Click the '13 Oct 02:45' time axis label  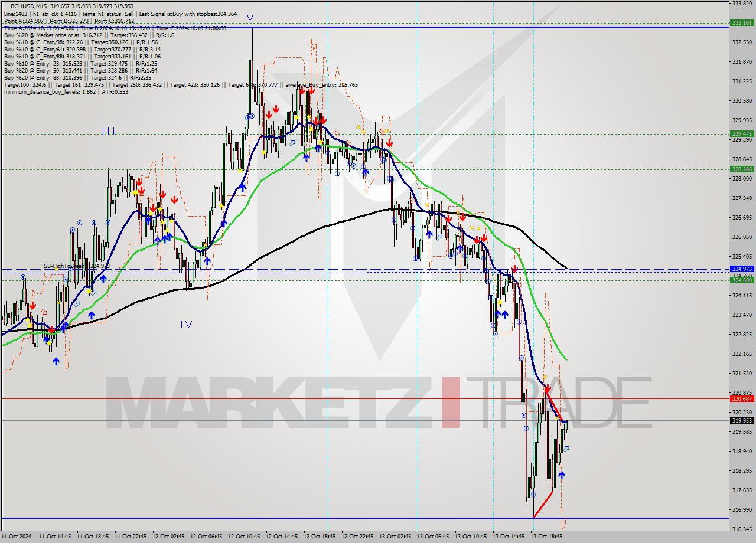[x=395, y=537]
